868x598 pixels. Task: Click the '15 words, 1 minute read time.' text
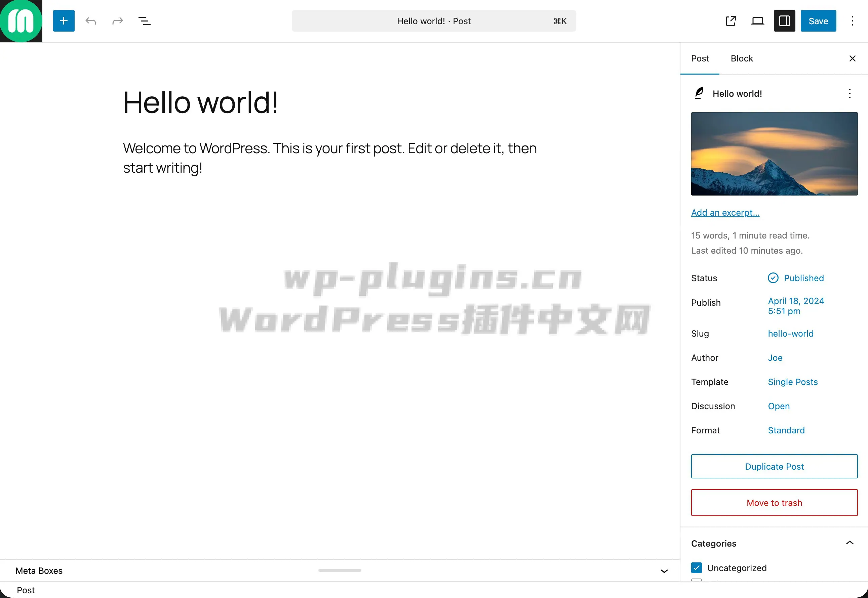(x=750, y=235)
